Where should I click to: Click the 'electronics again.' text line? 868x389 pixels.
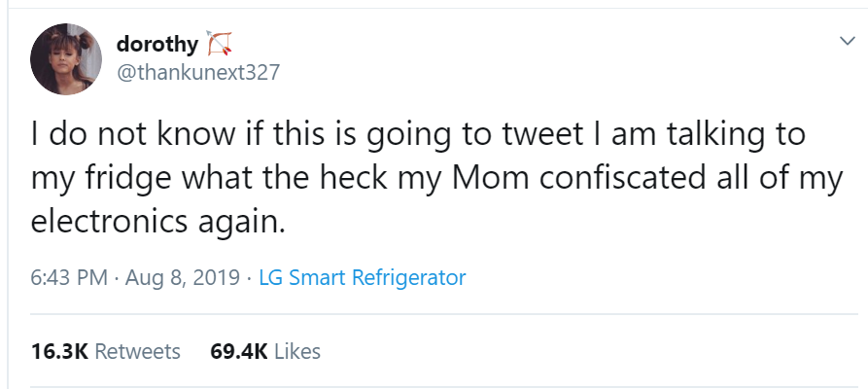coord(158,221)
